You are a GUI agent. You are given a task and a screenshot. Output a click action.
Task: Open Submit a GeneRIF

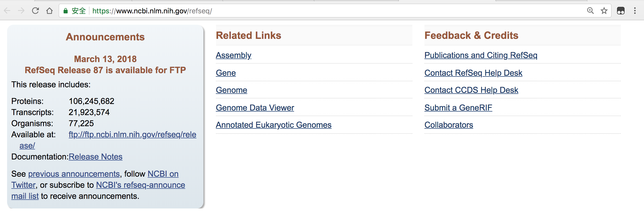(x=458, y=108)
